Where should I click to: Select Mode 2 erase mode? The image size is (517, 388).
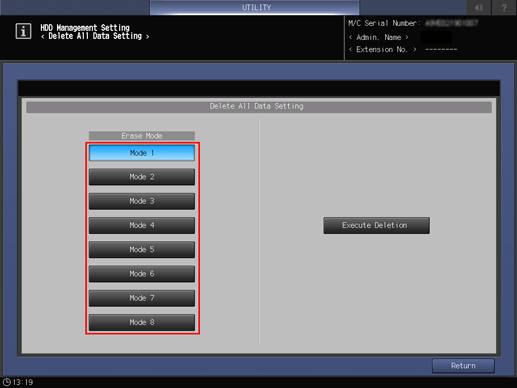pyautogui.click(x=142, y=177)
